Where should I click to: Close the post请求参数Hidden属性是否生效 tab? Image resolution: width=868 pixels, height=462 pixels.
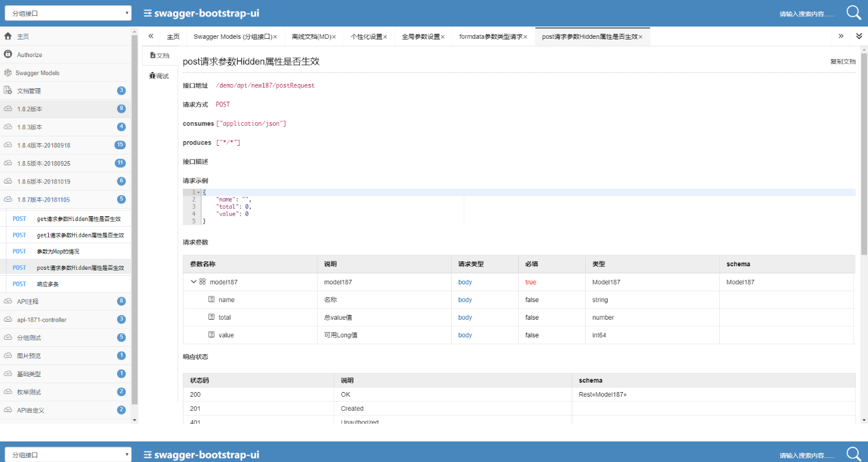(640, 37)
